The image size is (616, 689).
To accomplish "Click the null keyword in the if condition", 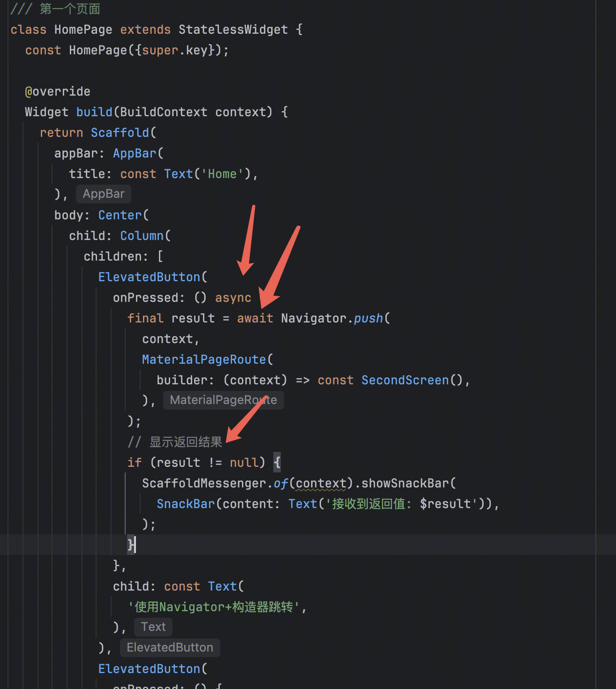I will point(244,463).
